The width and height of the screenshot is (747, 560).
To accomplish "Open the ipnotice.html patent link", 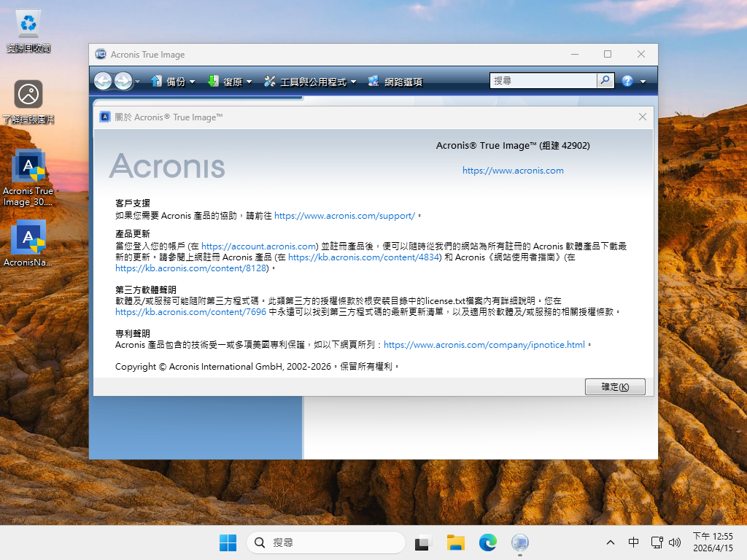I will click(x=484, y=345).
